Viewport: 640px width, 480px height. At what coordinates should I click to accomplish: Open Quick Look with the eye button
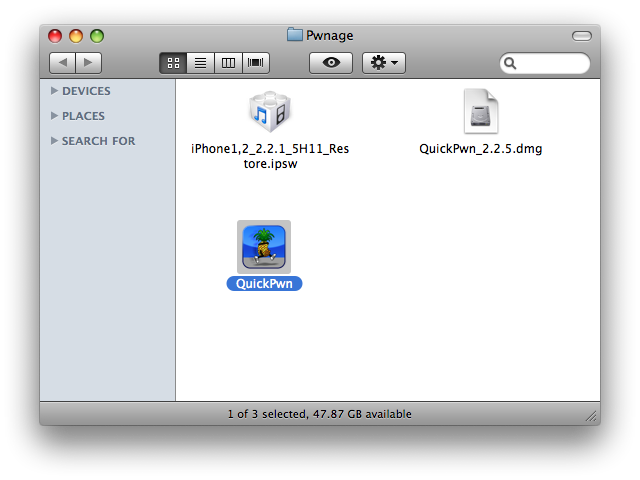pos(331,63)
